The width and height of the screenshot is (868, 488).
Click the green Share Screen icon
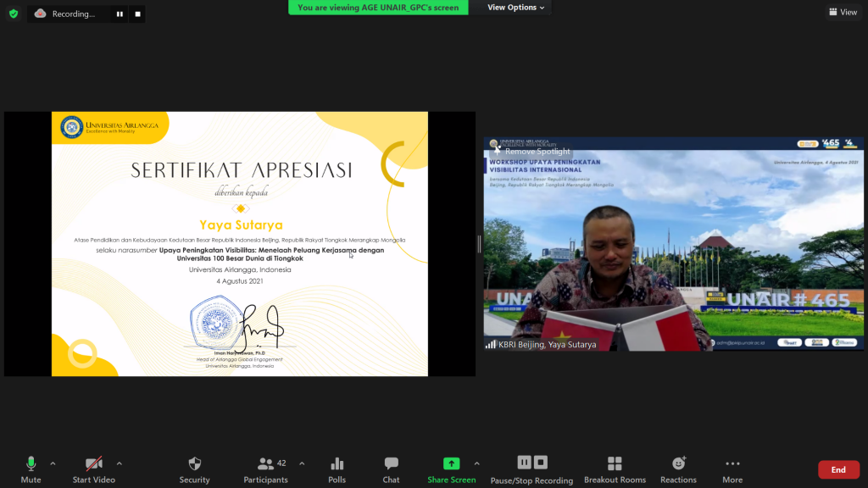point(451,464)
